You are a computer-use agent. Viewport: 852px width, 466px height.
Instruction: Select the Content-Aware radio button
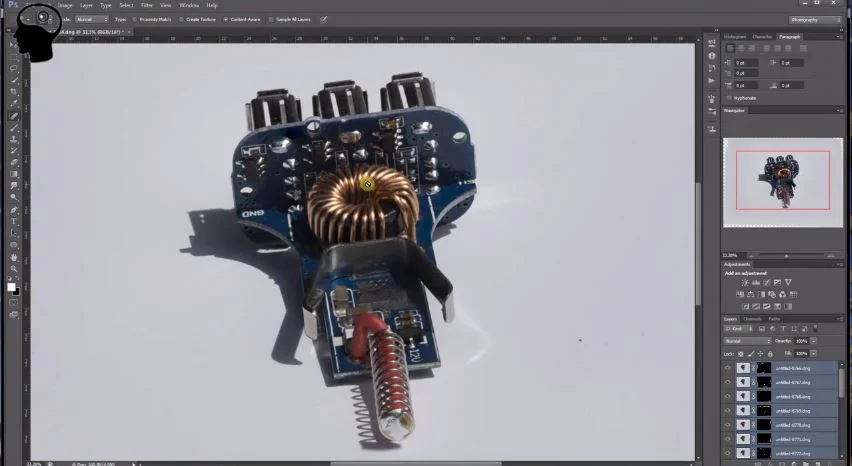(x=225, y=20)
